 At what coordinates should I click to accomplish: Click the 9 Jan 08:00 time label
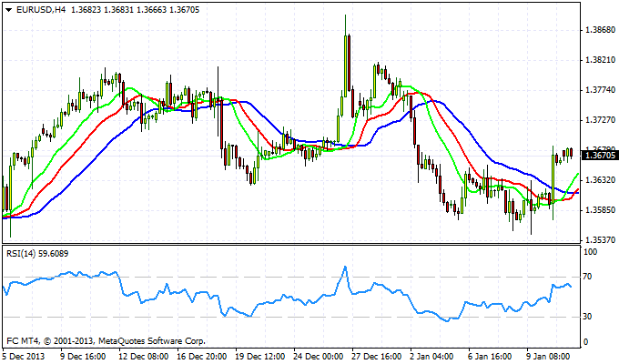click(548, 356)
